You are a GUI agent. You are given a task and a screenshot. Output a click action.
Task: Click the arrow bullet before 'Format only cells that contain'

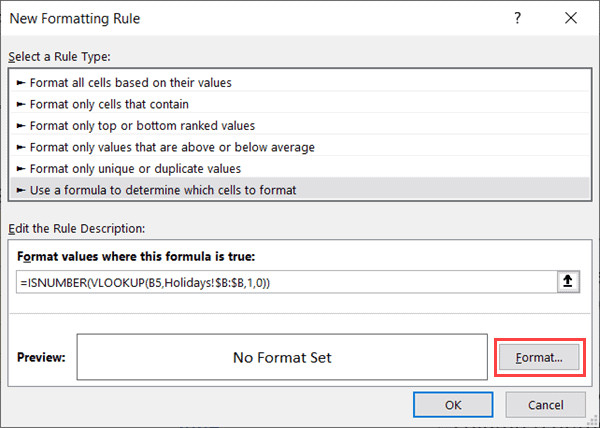[x=23, y=104]
